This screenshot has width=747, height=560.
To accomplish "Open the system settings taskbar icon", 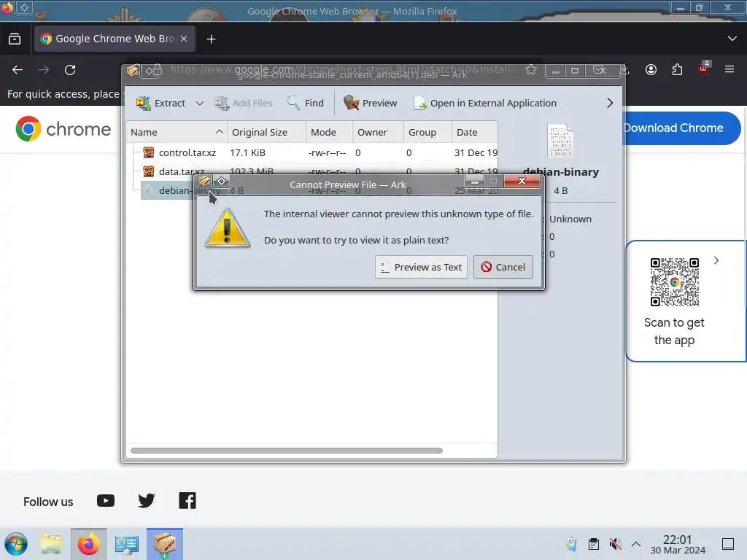I will pyautogui.click(x=127, y=544).
